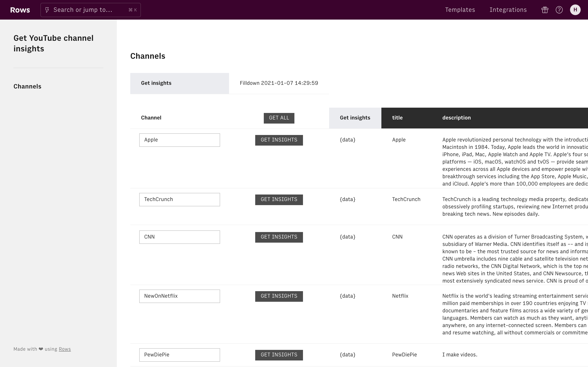Click the {data} cell for CNN

pos(347,237)
